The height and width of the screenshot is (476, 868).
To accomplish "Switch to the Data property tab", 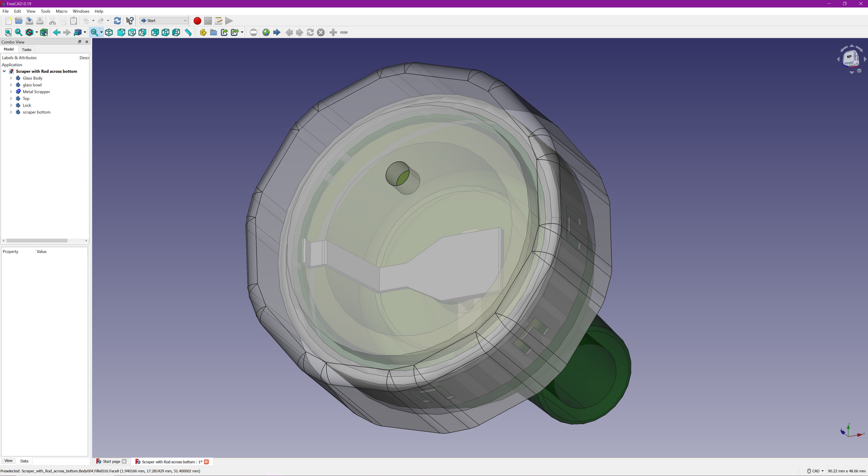I will 24,461.
